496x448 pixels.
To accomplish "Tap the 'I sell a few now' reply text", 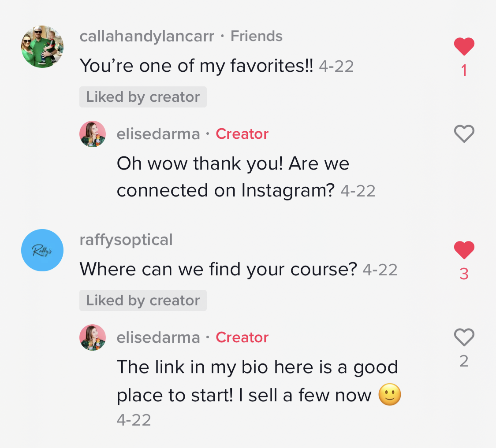I will point(257,381).
